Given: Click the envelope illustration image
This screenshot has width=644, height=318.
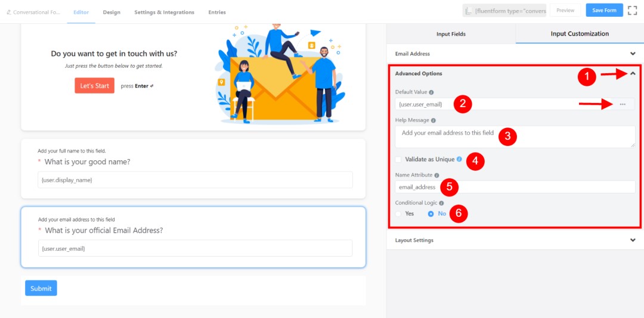Looking at the screenshot, I should [x=280, y=74].
